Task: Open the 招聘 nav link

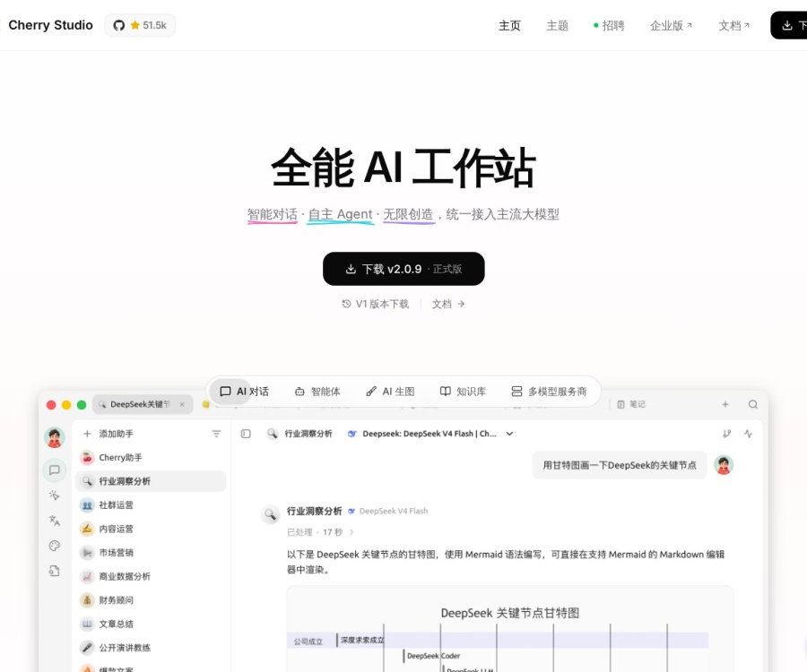Action: [x=609, y=26]
